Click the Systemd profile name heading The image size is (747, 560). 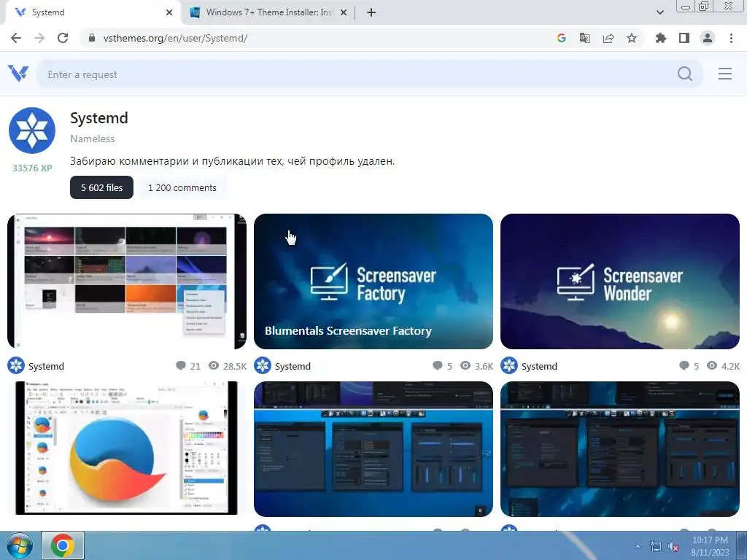pyautogui.click(x=99, y=117)
